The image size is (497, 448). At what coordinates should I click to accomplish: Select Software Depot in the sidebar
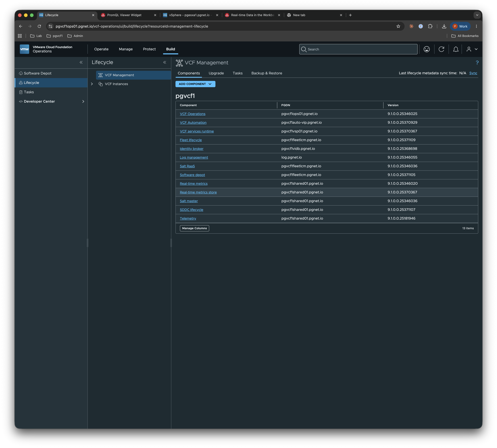(51, 73)
